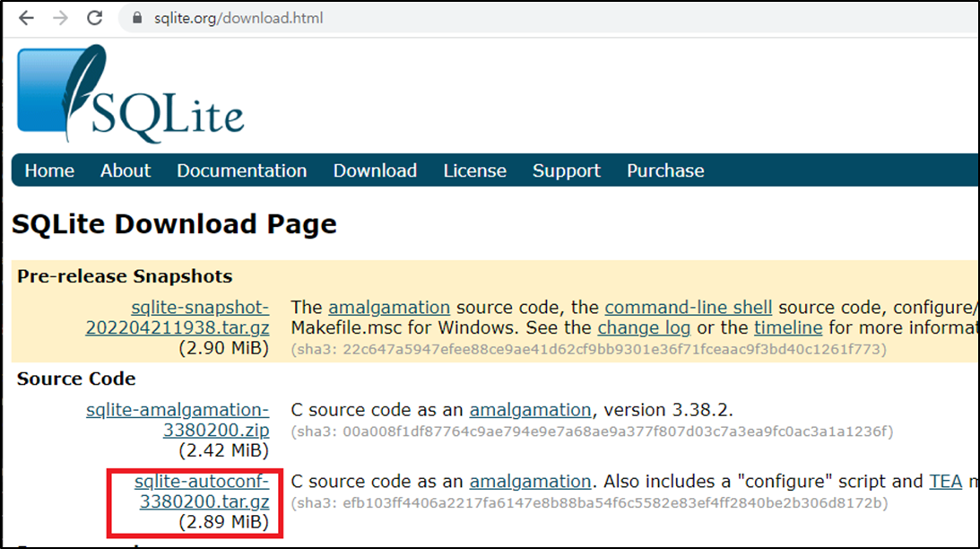Go to the Documentation page
Viewport: 980px width, 549px height.
click(242, 170)
